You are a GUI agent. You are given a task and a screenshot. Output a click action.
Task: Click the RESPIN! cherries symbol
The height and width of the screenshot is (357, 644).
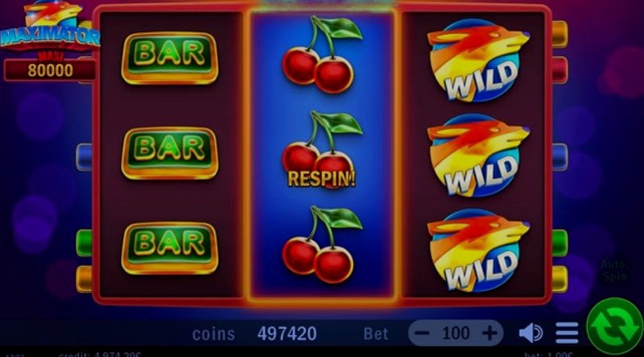tap(321, 150)
